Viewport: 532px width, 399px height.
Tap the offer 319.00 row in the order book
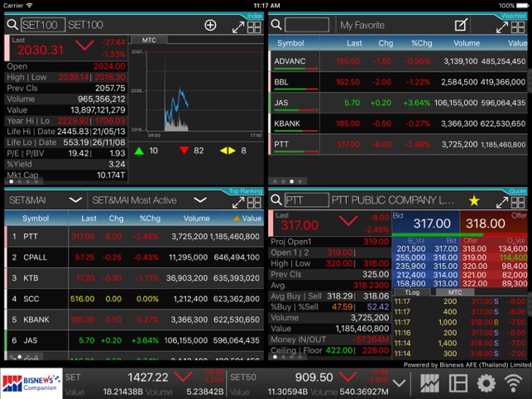494,257
